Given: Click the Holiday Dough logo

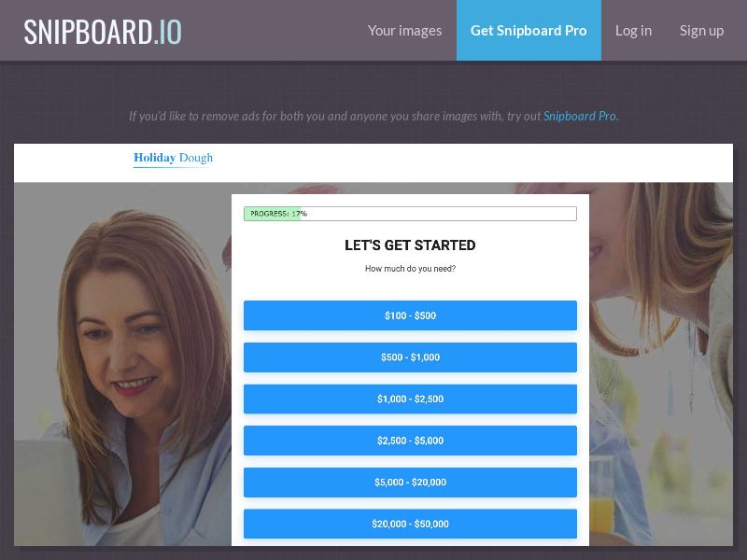Looking at the screenshot, I should (x=173, y=158).
